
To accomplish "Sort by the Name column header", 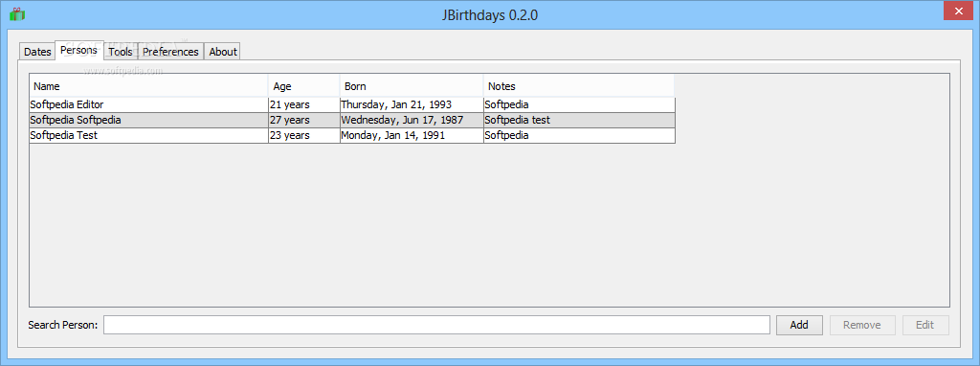I will (148, 86).
